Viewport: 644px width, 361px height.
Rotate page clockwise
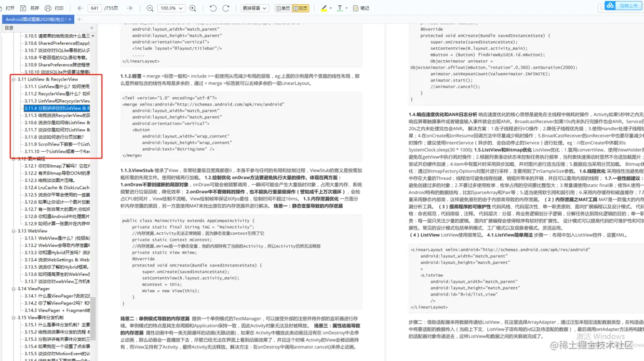[x=226, y=8]
